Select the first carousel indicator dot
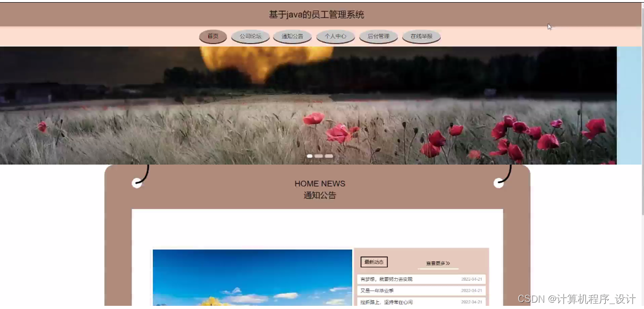 click(310, 156)
